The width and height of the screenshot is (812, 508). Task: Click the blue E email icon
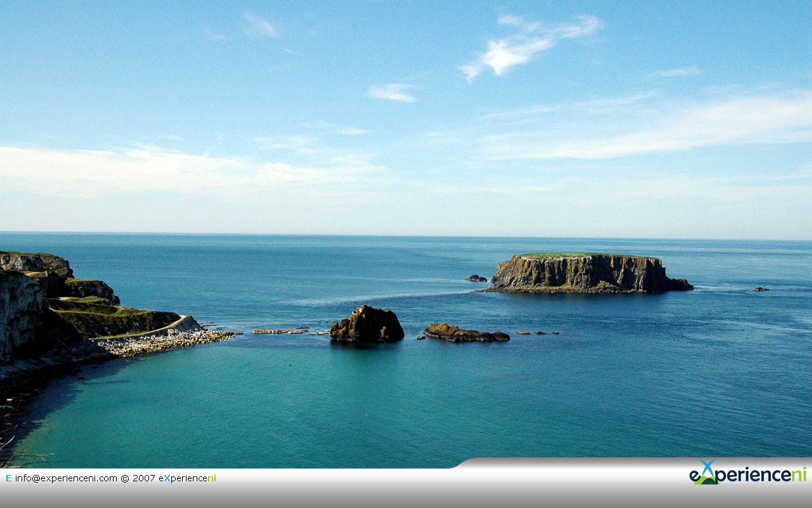[8, 478]
